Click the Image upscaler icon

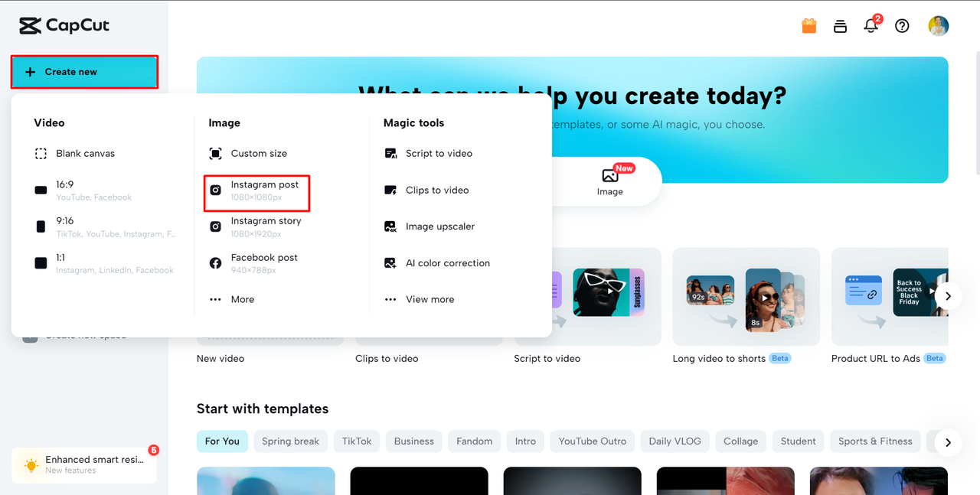tap(390, 226)
